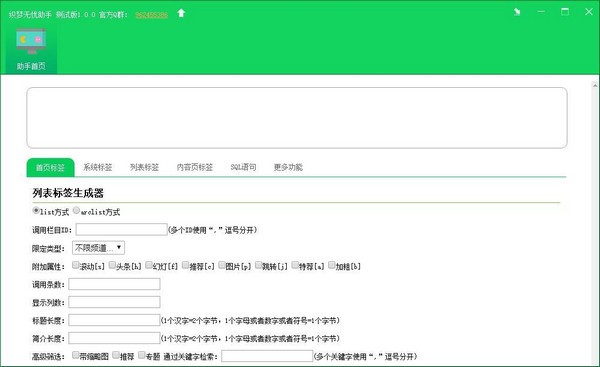Viewport: 600px width, 367px height.
Task: Click the 列表标签生成器 heading text
Action: point(68,193)
